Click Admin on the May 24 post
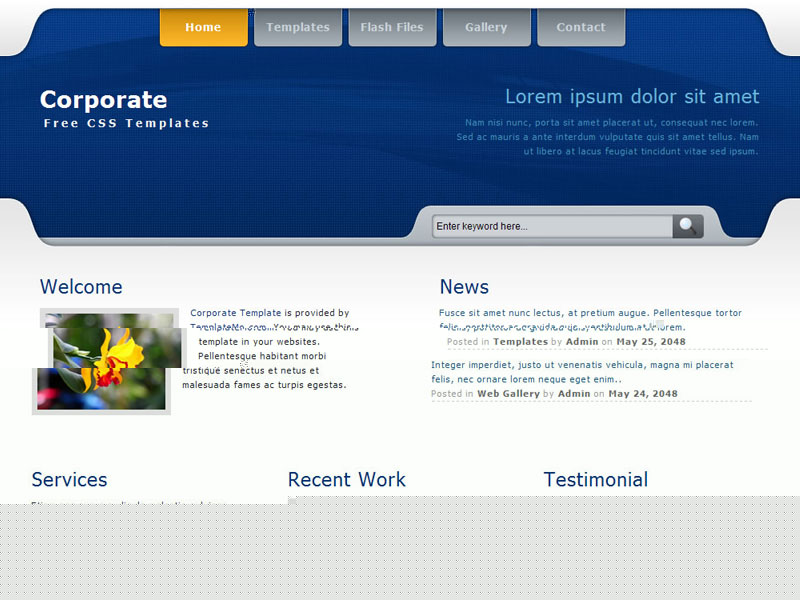The height and width of the screenshot is (600, 800). pyautogui.click(x=574, y=394)
